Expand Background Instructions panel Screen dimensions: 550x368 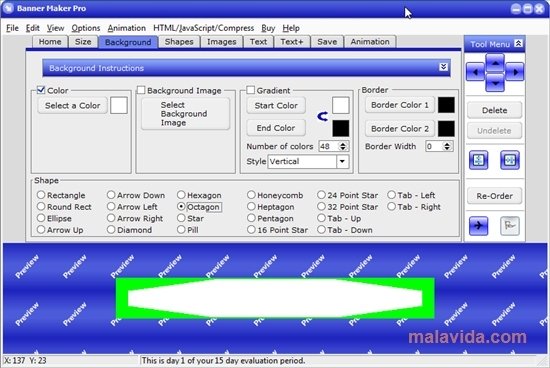pos(443,67)
